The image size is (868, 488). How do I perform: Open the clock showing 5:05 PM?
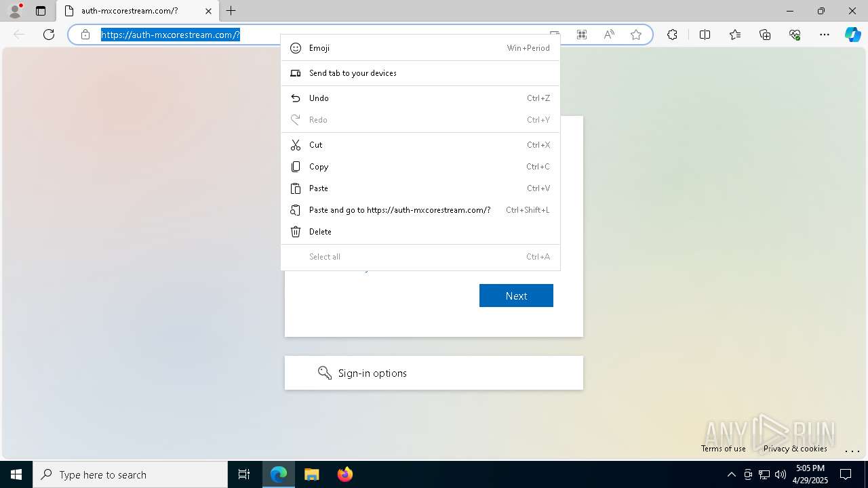(810, 474)
